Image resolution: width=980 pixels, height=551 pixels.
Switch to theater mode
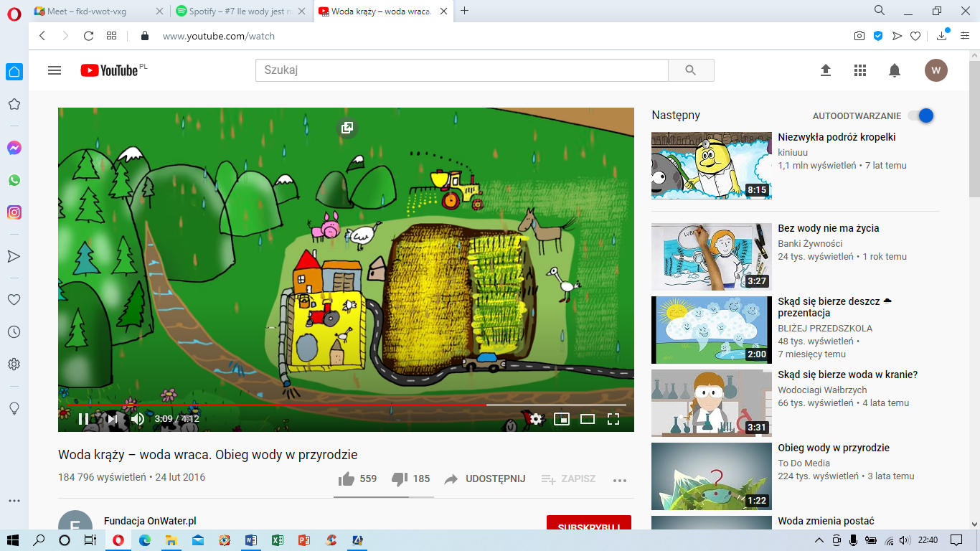(x=588, y=419)
